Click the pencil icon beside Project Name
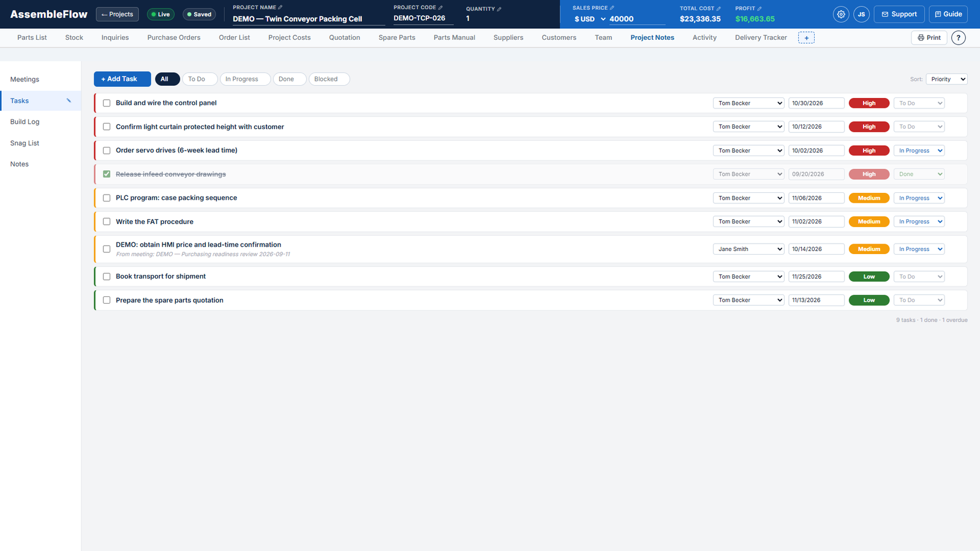 [x=281, y=7]
